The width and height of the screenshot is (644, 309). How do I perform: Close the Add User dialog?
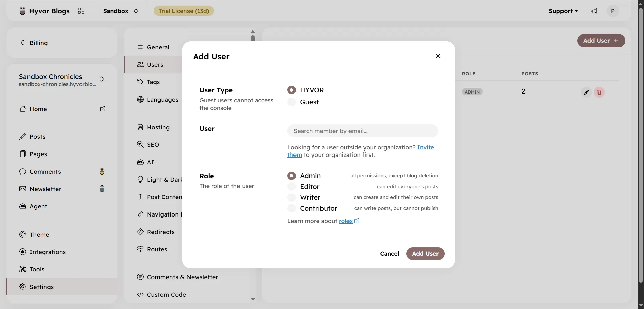click(x=438, y=56)
